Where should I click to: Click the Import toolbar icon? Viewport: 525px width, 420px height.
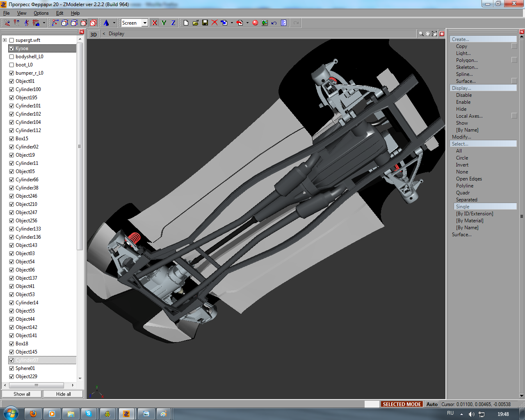pyautogui.click(x=224, y=23)
